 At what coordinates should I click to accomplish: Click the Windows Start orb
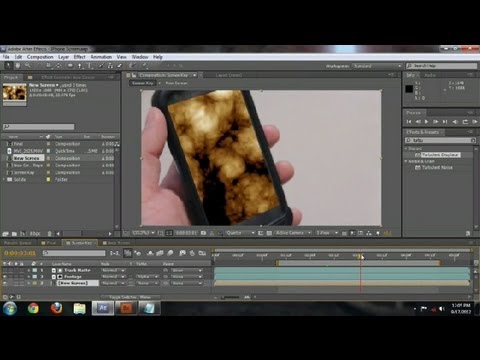click(x=10, y=308)
